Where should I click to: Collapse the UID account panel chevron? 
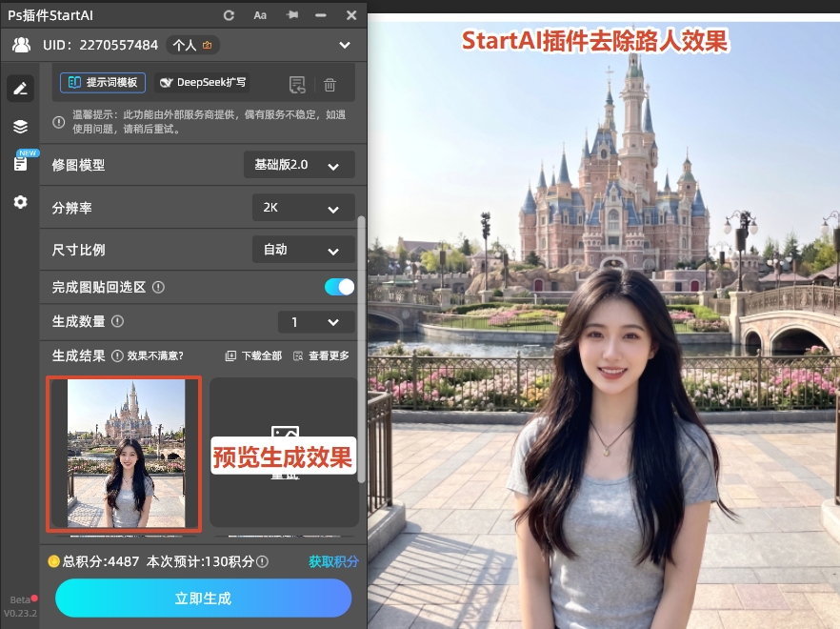345,45
